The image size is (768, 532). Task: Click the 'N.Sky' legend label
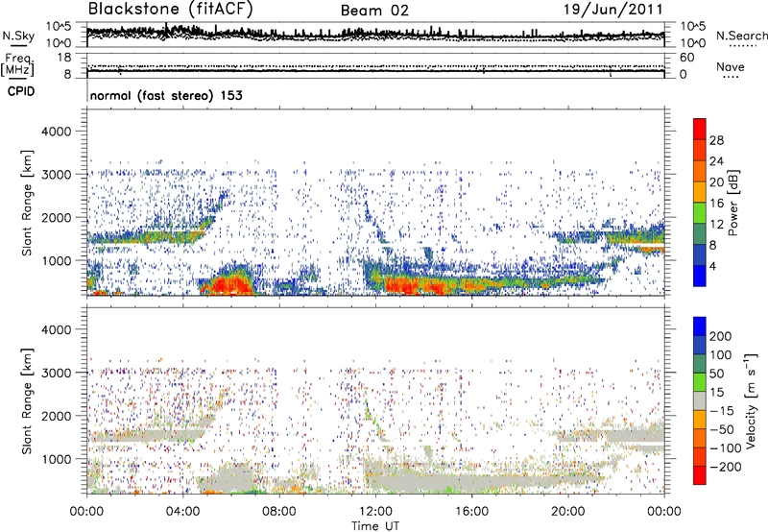(18, 36)
